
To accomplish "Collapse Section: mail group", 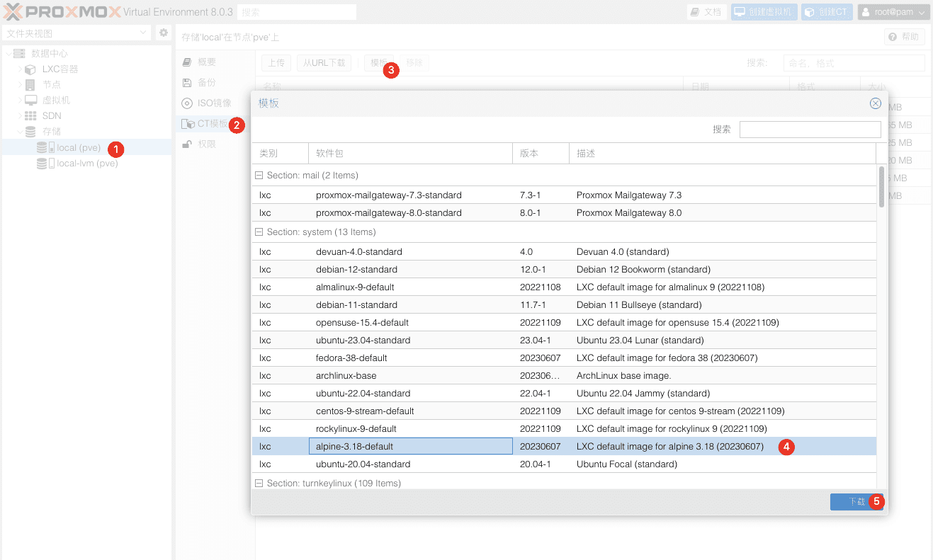I will [259, 176].
